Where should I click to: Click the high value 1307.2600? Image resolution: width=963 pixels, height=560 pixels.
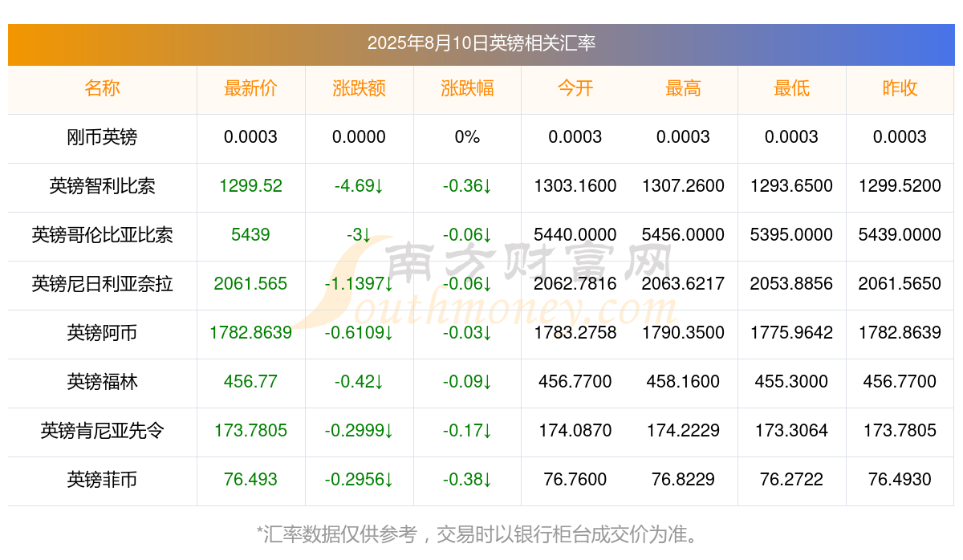coord(683,186)
